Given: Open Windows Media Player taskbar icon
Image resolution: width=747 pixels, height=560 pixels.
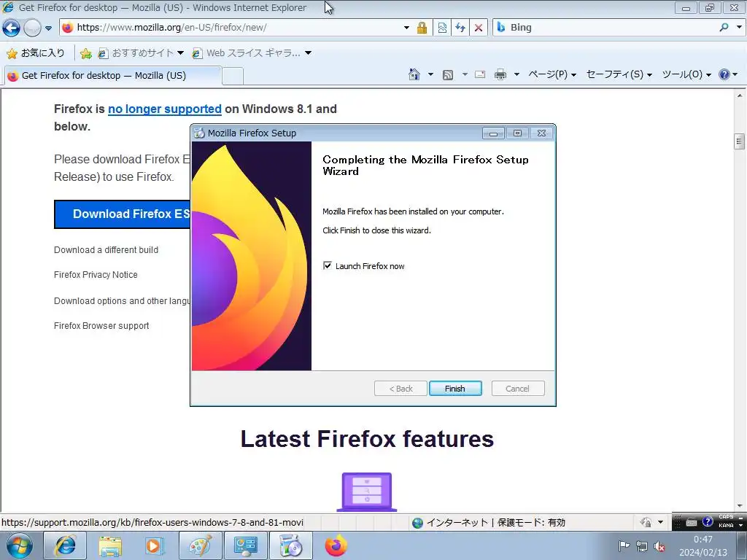Looking at the screenshot, I should (x=155, y=545).
